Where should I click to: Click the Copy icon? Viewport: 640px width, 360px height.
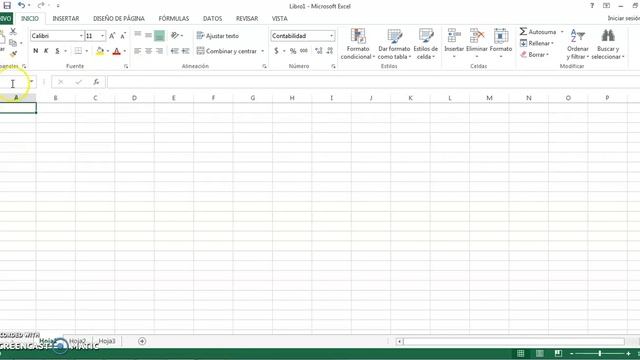tap(13, 43)
